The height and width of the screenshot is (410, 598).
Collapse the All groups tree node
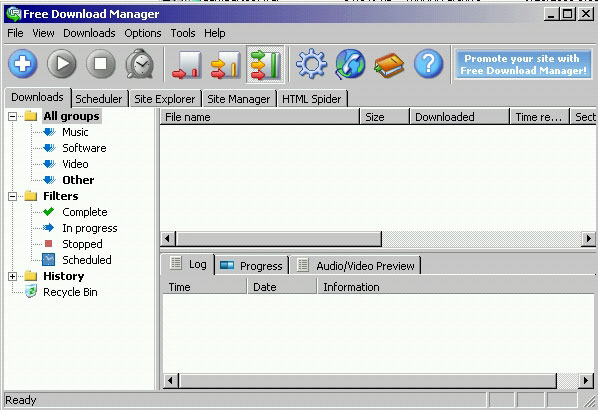point(13,116)
